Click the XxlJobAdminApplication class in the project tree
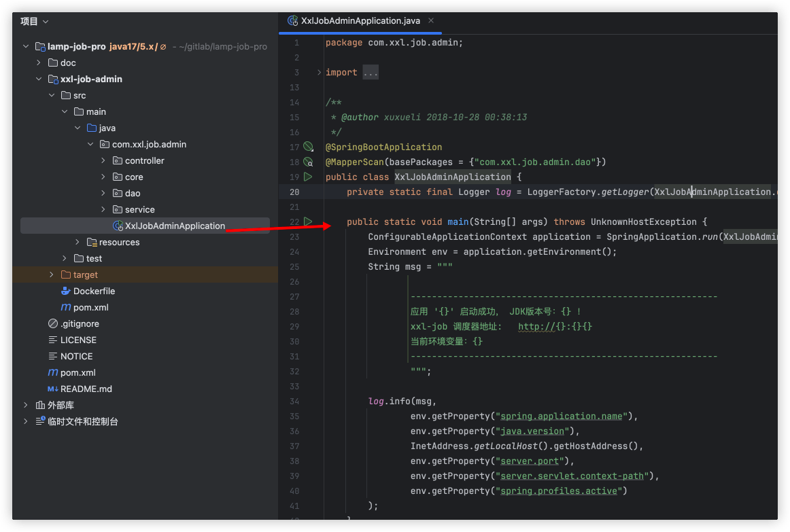Screen dimensions: 790x532 pos(174,226)
